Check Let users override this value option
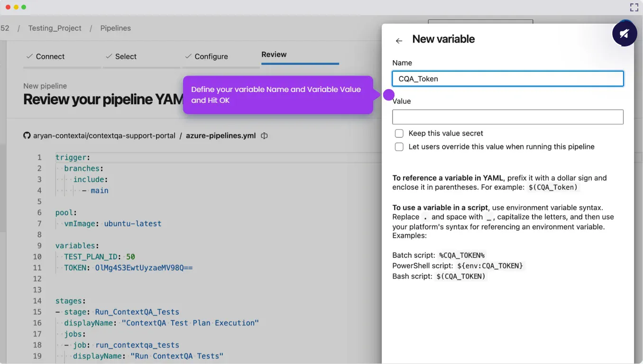643x364 pixels. [x=399, y=147]
